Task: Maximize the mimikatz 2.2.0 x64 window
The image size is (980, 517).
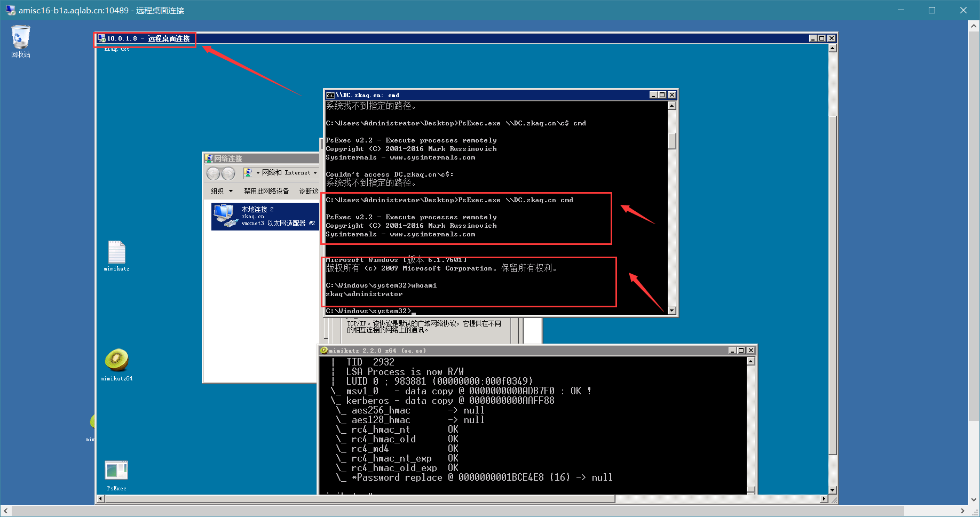Action: click(741, 351)
